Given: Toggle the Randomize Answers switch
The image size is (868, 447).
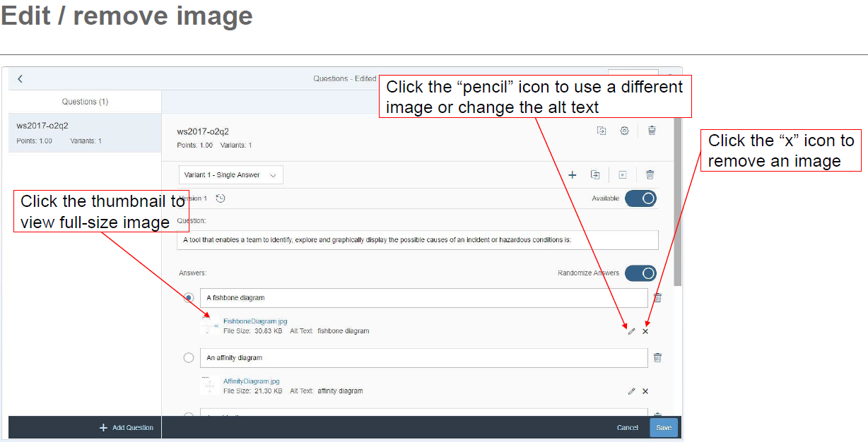Looking at the screenshot, I should (640, 273).
